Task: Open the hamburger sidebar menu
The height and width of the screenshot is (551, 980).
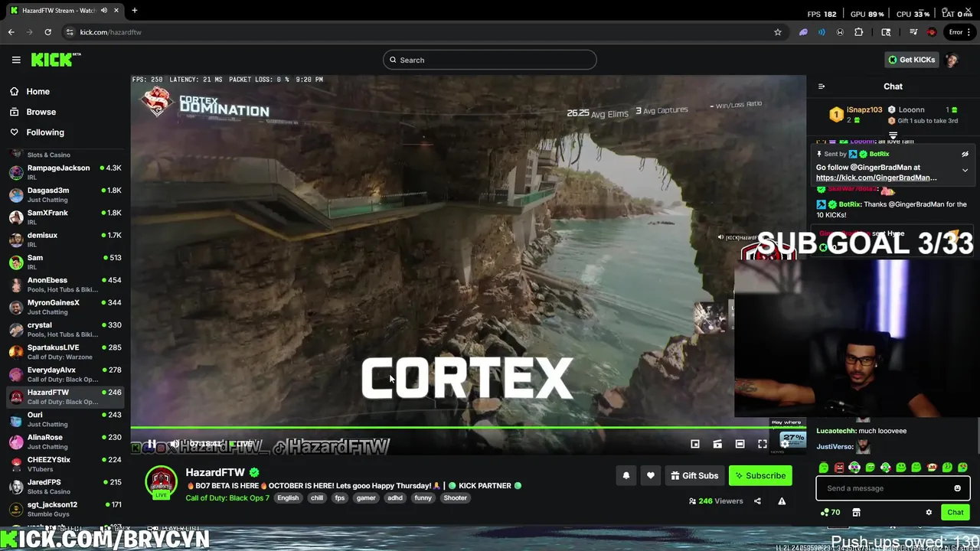Action: coord(16,60)
